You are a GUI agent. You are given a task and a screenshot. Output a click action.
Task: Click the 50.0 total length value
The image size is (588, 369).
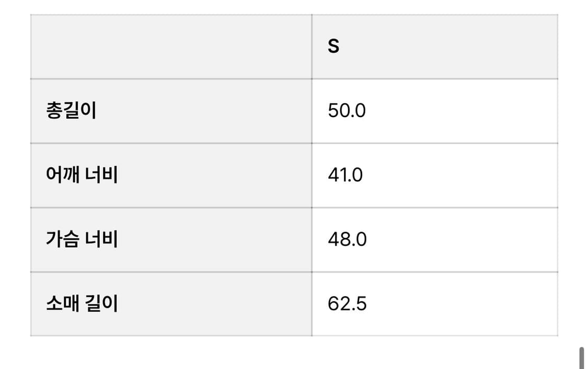pos(347,111)
